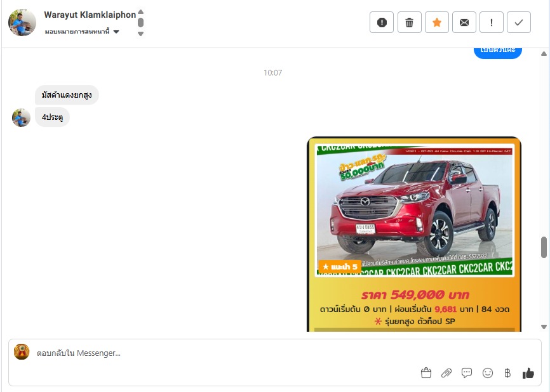Send a thumbs up like
550x392 pixels.
pos(528,373)
